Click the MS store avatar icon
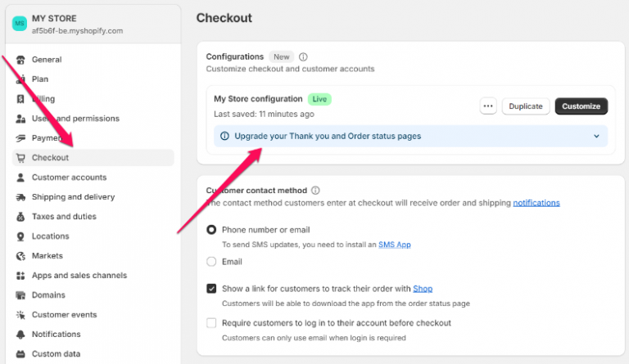629x364 pixels. [x=20, y=23]
